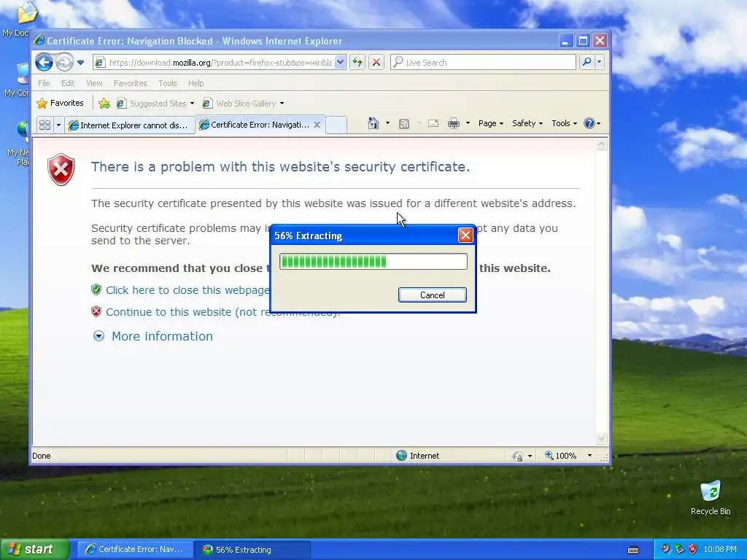Screen dimensions: 747x560
Task: Close the 56% Extracting dialog
Action: (465, 236)
